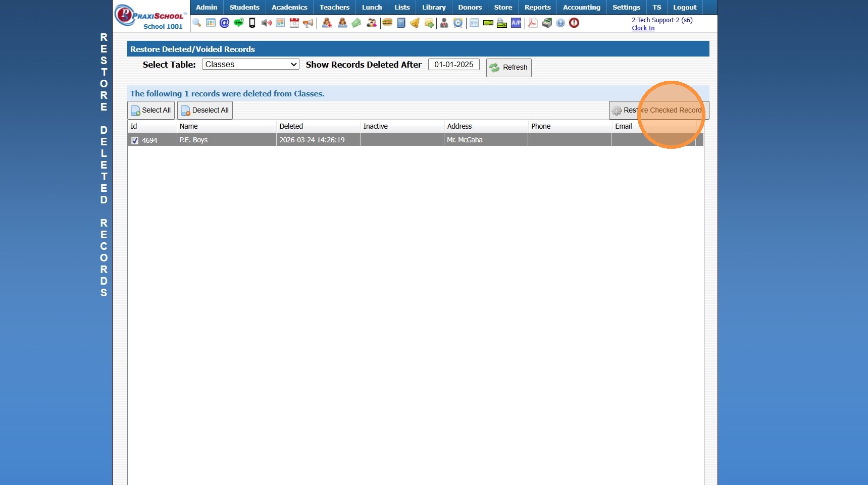
Task: Click the magnifying glass search icon
Action: tap(197, 23)
